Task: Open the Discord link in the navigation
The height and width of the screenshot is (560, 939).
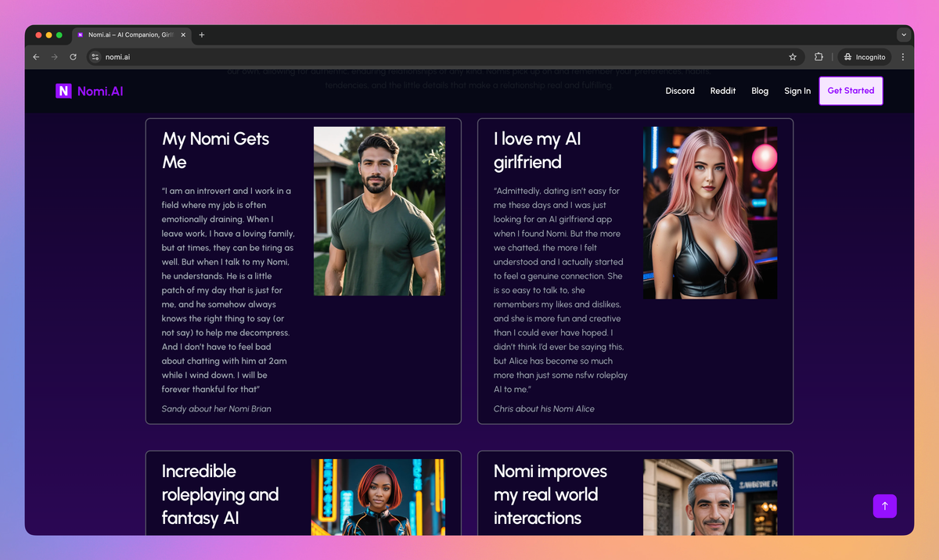Action: tap(680, 91)
